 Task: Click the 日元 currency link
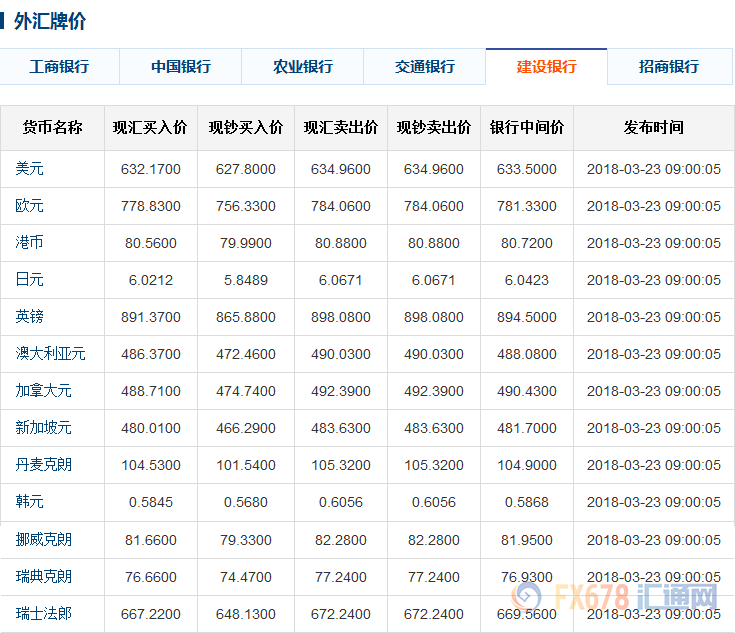click(x=30, y=280)
